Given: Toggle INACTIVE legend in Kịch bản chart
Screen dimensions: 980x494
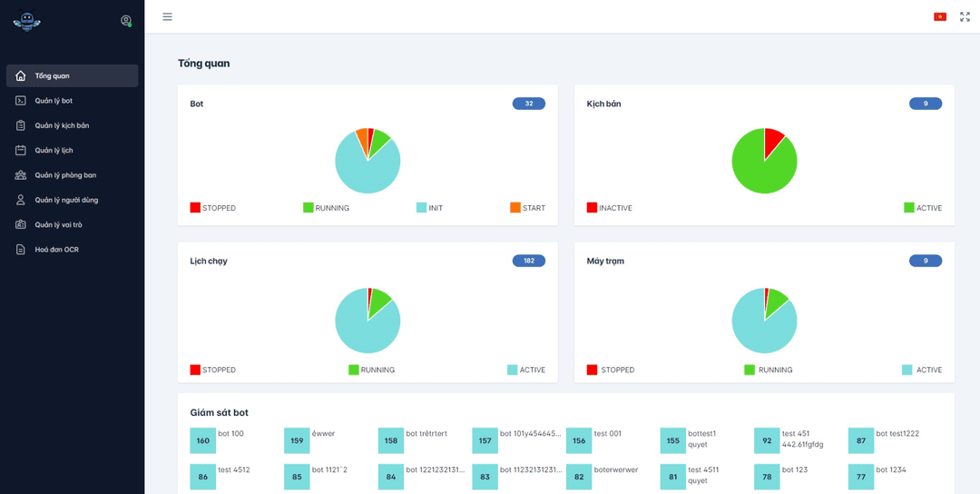Looking at the screenshot, I should [x=609, y=208].
